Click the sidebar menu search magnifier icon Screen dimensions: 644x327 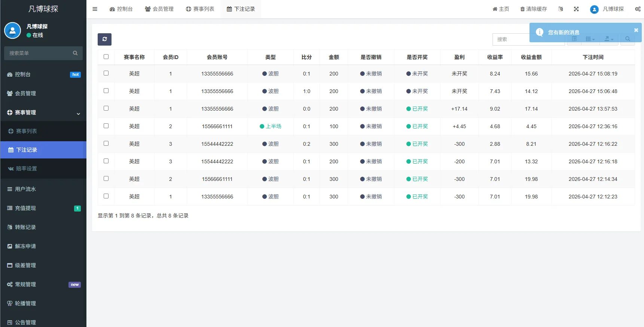(x=75, y=53)
